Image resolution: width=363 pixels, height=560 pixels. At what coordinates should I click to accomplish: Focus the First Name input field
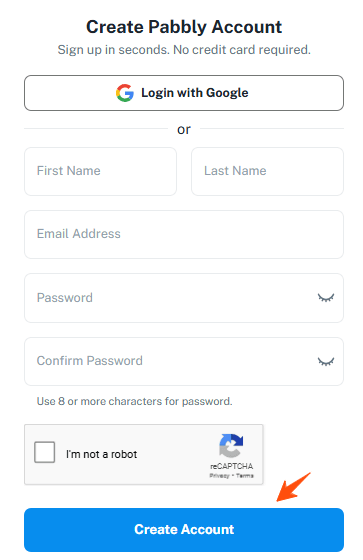click(x=100, y=171)
